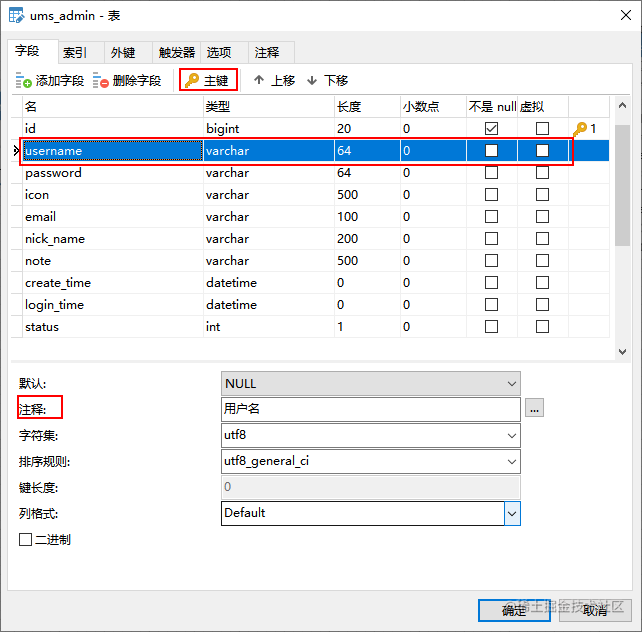
Task: Click the 类型 (Type) column header
Action: [x=269, y=107]
